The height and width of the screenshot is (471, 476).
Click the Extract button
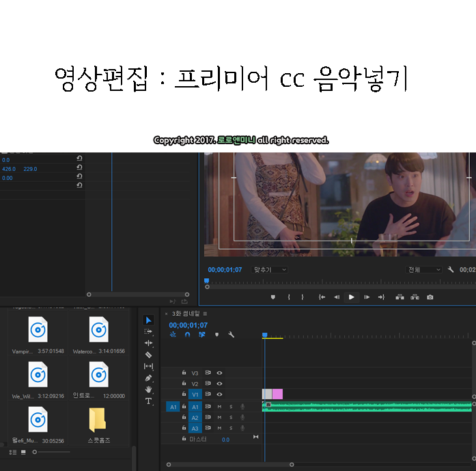click(x=415, y=297)
